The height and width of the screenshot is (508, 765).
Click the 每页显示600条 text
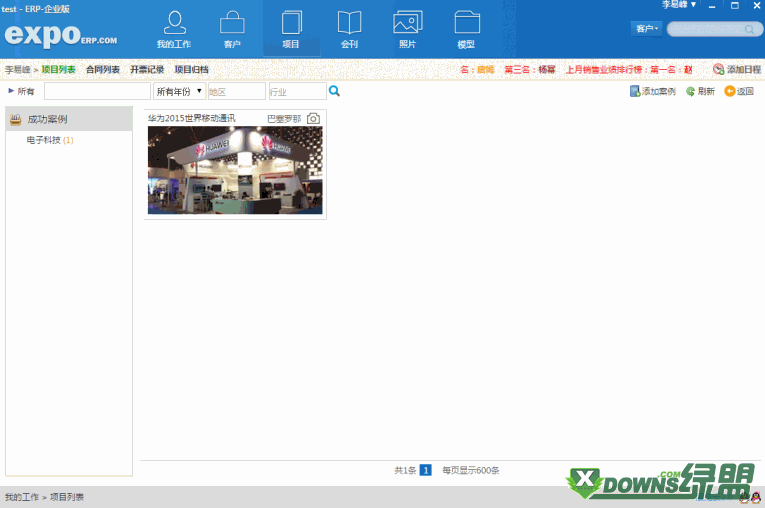[471, 470]
